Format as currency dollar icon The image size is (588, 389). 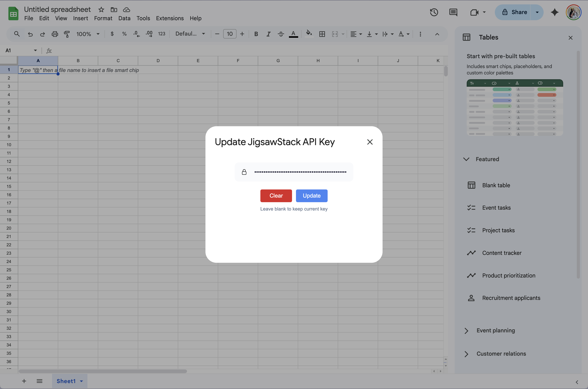tap(112, 34)
